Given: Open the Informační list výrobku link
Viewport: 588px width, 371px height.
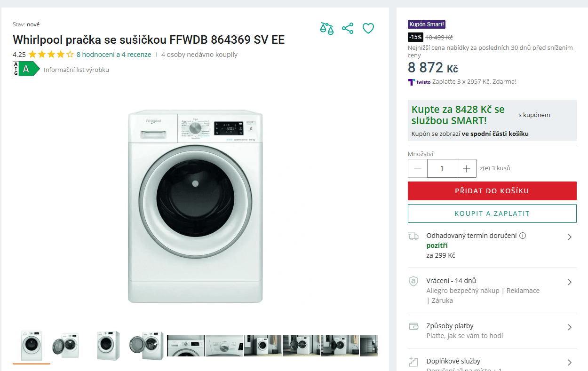Looking at the screenshot, I should tap(76, 70).
